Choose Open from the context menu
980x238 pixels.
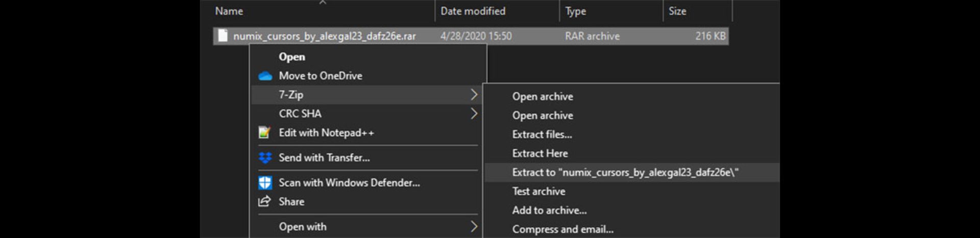click(292, 57)
